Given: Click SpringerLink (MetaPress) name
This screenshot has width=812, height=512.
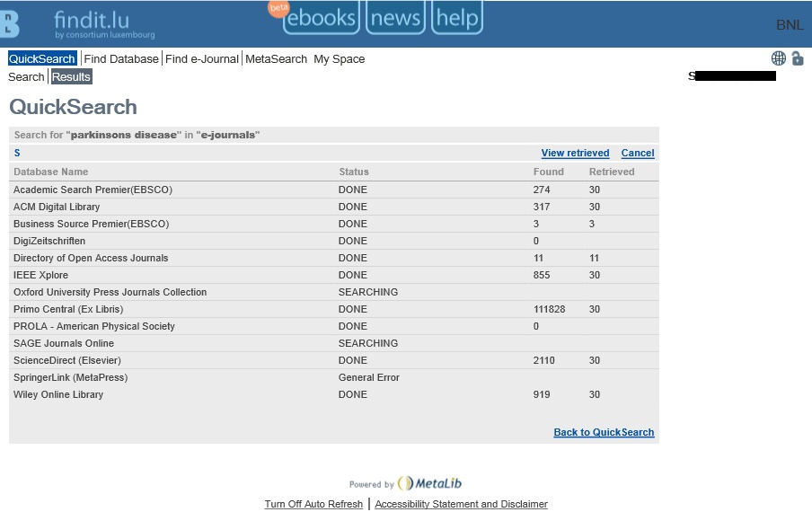Looking at the screenshot, I should point(70,377).
